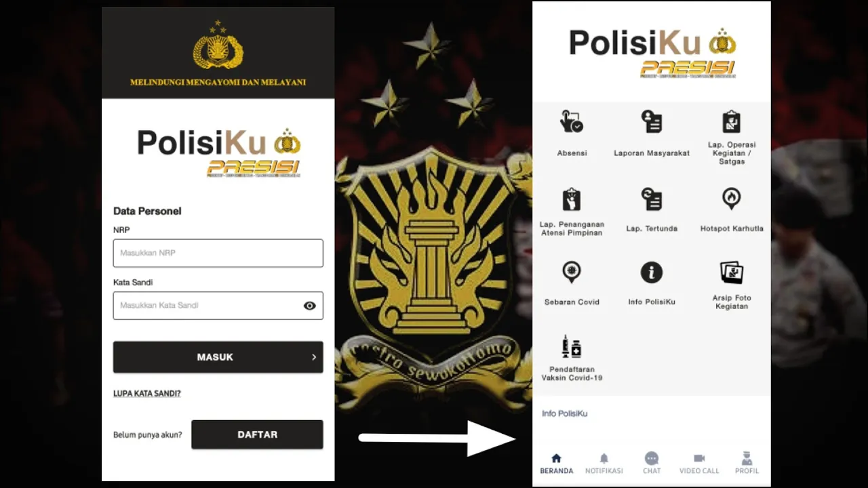868x488 pixels.
Task: Click the MASUK login button
Action: [x=218, y=357]
